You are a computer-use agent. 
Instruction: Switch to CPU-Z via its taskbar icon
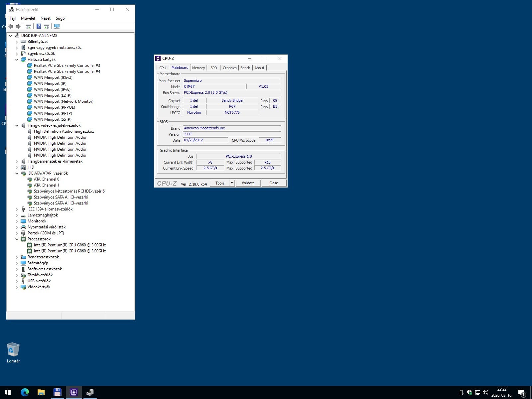(73, 392)
